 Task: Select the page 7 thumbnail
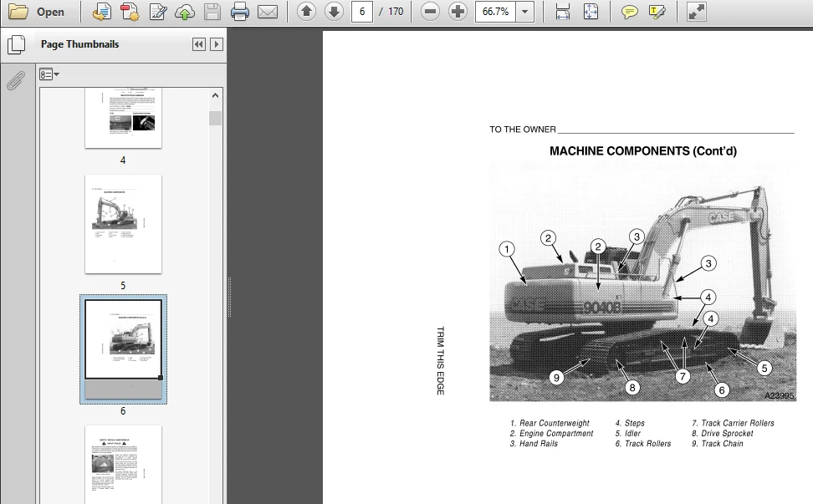click(124, 464)
